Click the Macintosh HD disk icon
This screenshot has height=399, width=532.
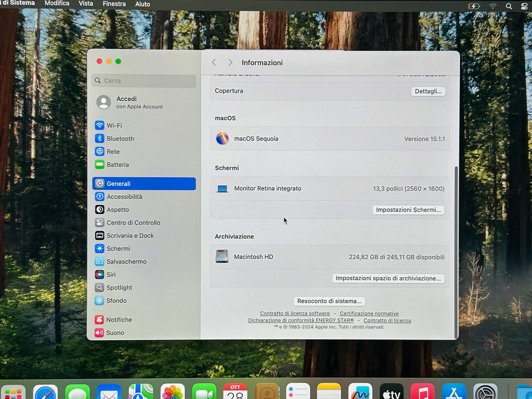pos(222,256)
